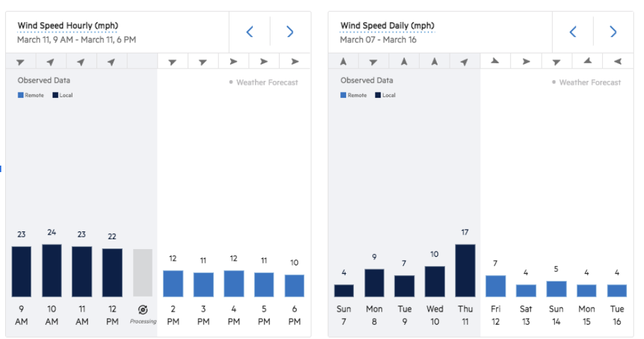Select the Thu 11 bar showing 17 mph
This screenshot has width=644, height=339.
[x=465, y=271]
